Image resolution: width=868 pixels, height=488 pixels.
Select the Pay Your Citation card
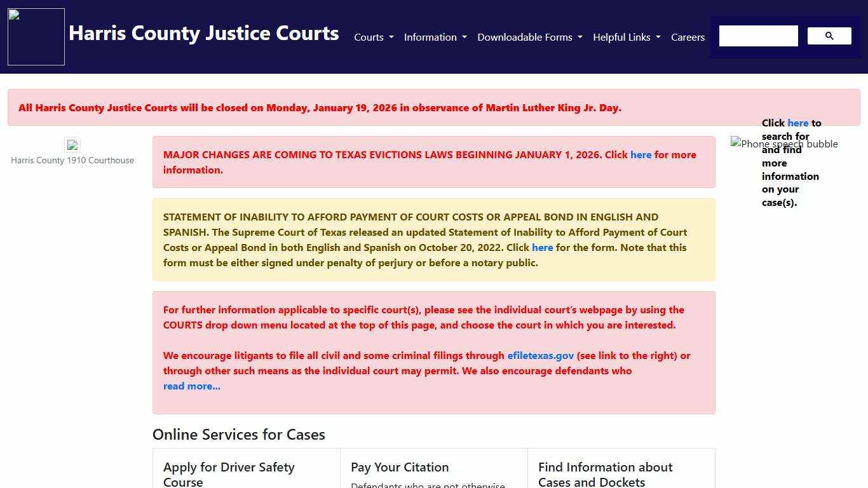pyautogui.click(x=400, y=467)
